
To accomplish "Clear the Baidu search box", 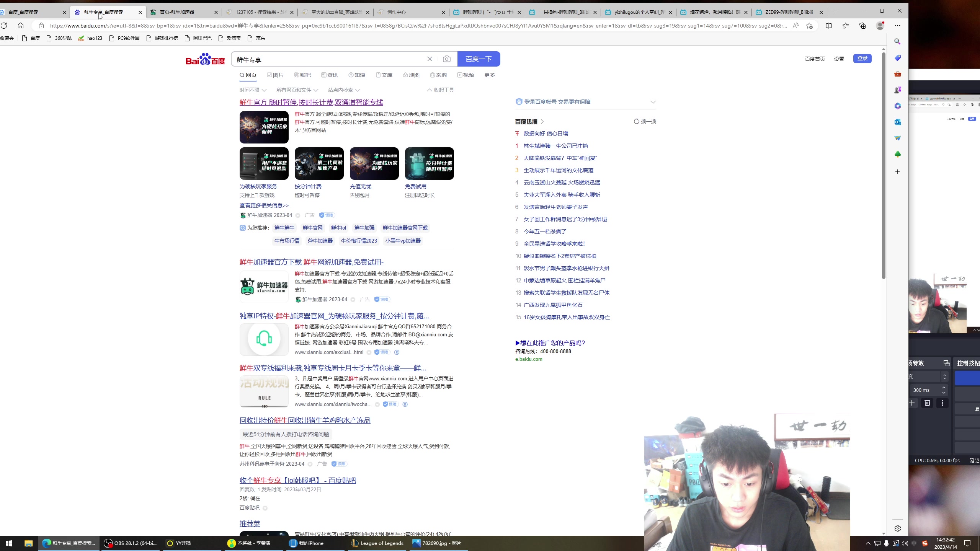I will pyautogui.click(x=430, y=59).
